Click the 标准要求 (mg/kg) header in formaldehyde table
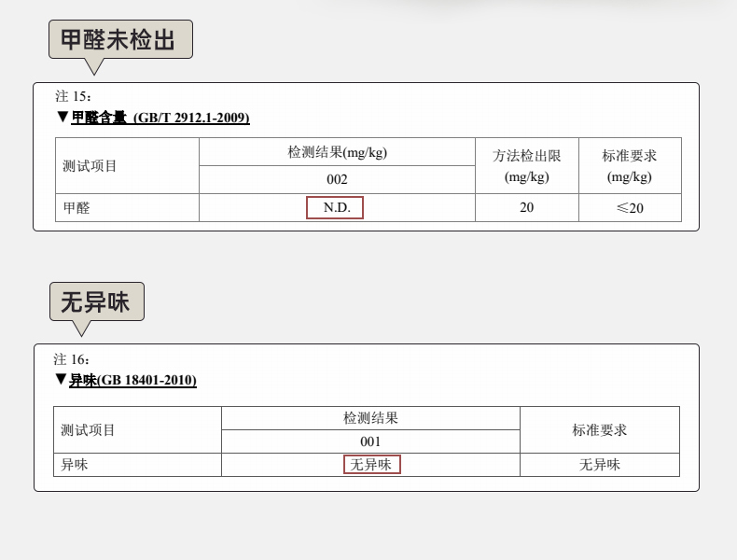 click(629, 165)
